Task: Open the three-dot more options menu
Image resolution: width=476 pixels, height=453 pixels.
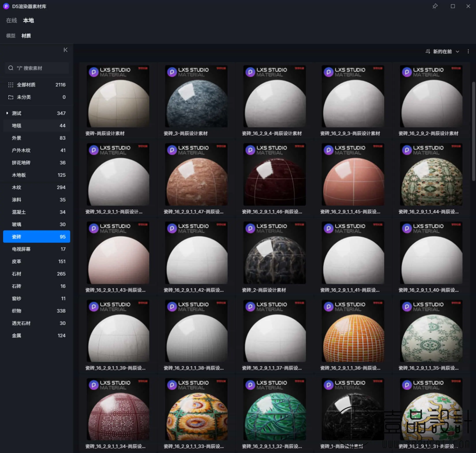Action: [x=468, y=51]
